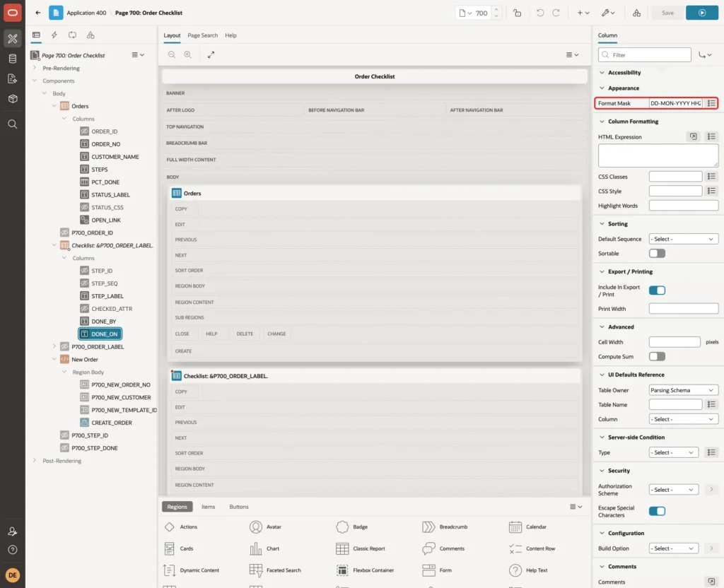Open the Format Mask list of values
Viewport: 724px width, 588px height.
pyautogui.click(x=711, y=103)
